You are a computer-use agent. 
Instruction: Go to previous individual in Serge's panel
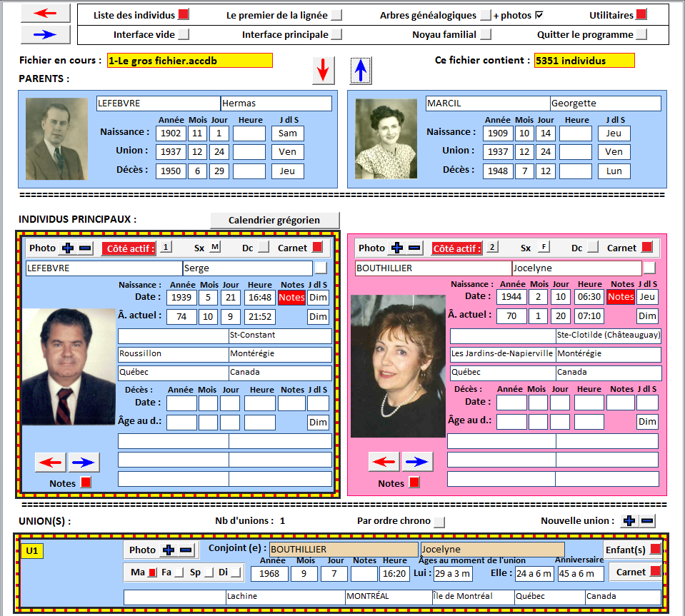coord(50,463)
